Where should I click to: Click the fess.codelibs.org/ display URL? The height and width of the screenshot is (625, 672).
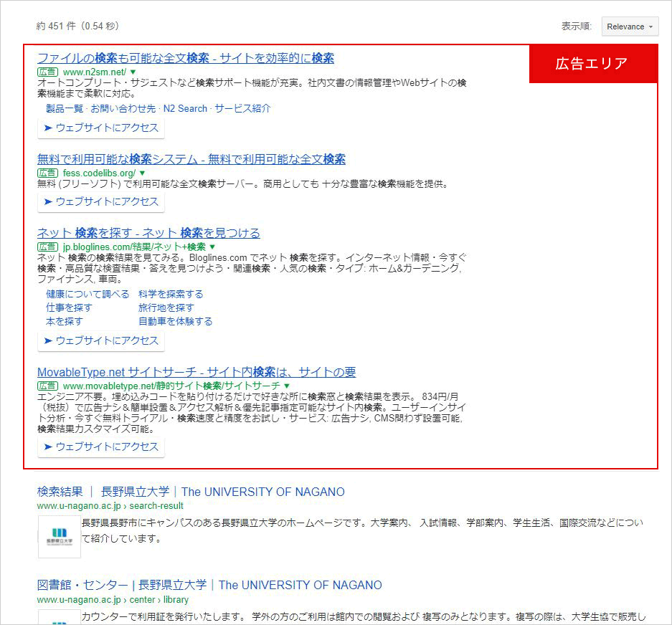tap(100, 173)
